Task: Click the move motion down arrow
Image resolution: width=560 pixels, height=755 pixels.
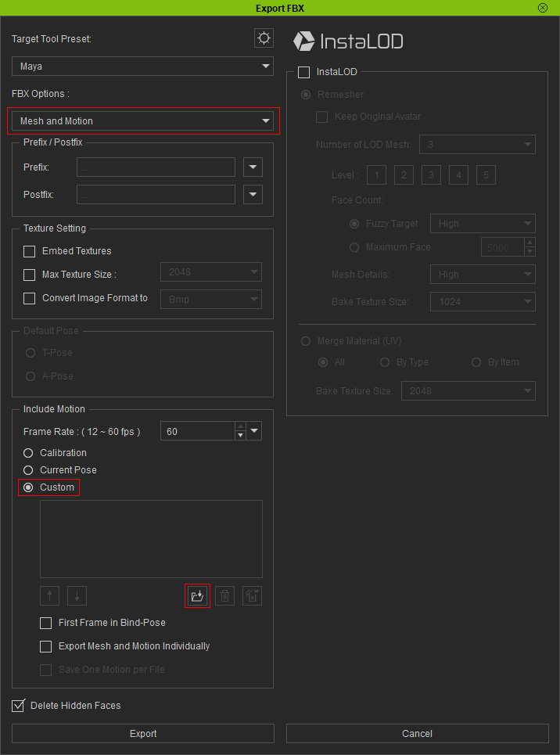Action: (77, 596)
